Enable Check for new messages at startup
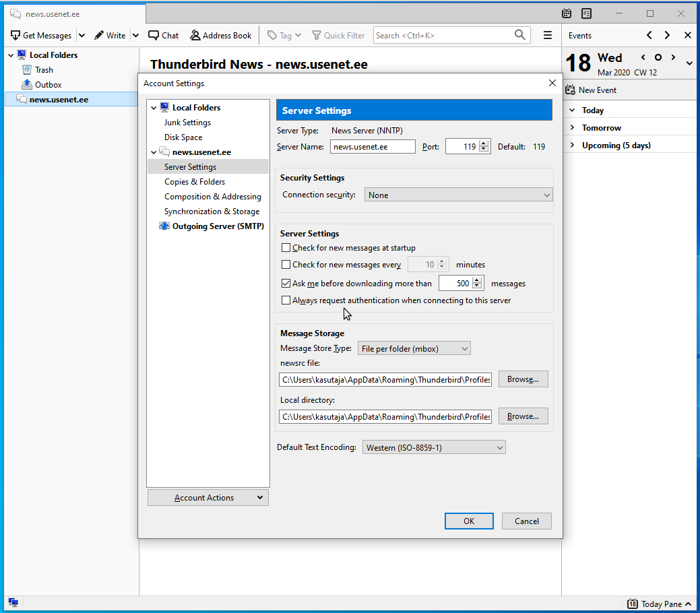 [286, 248]
